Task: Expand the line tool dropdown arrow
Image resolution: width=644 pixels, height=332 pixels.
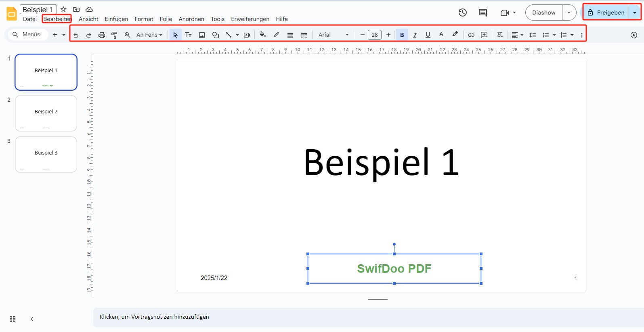Action: click(x=237, y=35)
